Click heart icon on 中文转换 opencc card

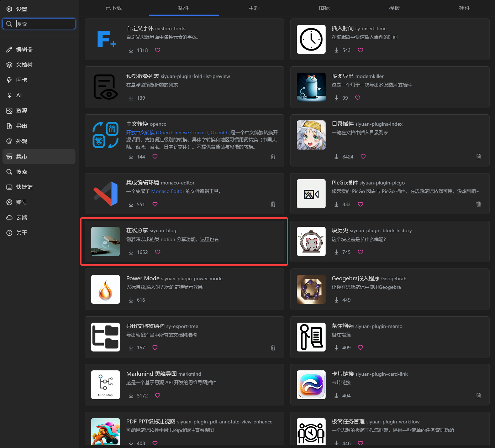155,157
